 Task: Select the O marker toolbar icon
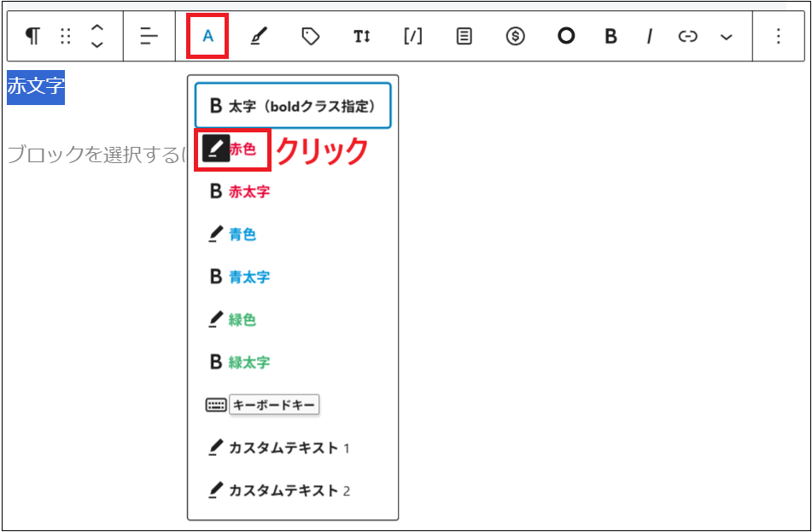566,36
